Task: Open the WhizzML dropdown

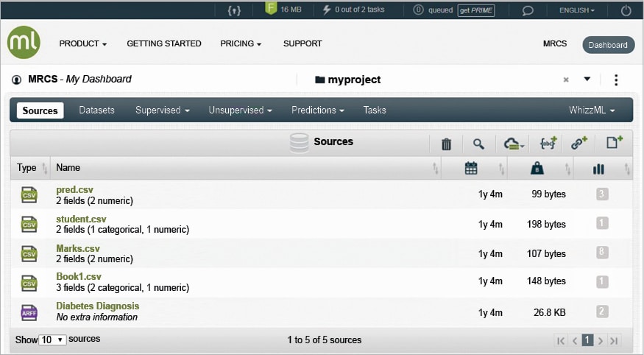Action: 592,110
